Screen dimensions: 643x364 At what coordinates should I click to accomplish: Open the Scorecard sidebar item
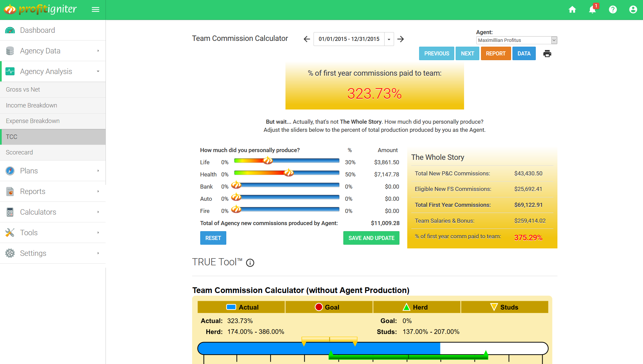pos(19,152)
